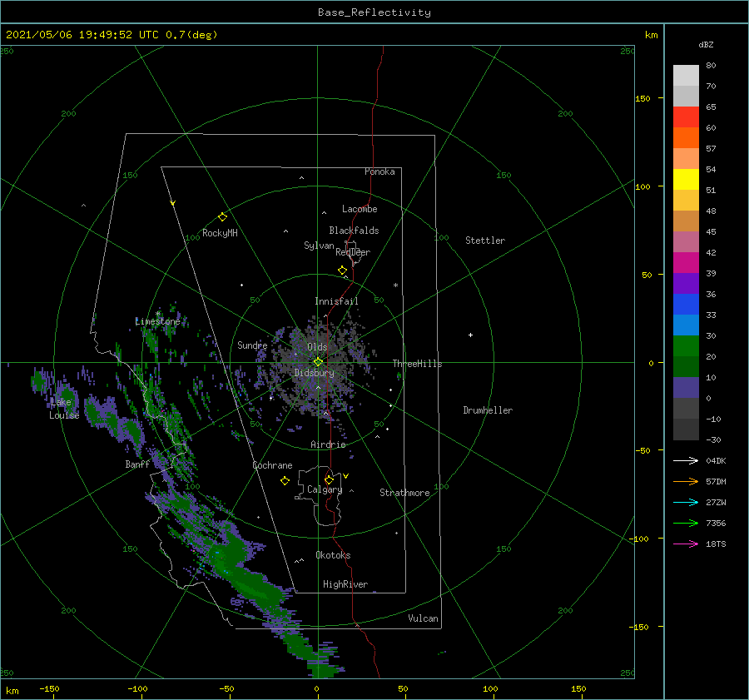This screenshot has width=749, height=700.
Task: Click the Ponoka town label
Action: tap(379, 171)
